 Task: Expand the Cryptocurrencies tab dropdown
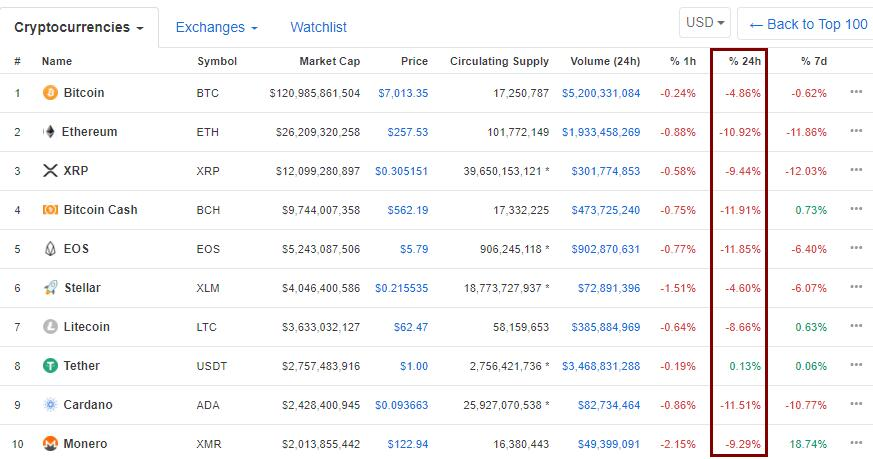coord(79,27)
